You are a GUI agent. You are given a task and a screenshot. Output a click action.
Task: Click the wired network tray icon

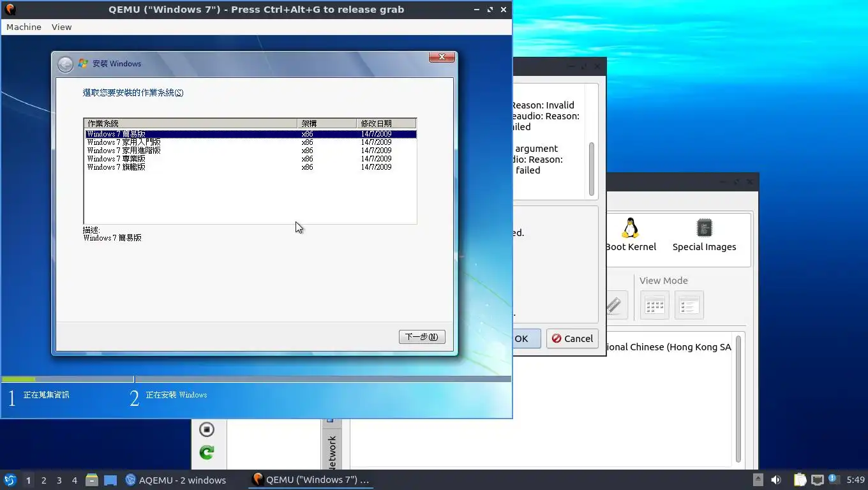pyautogui.click(x=817, y=480)
